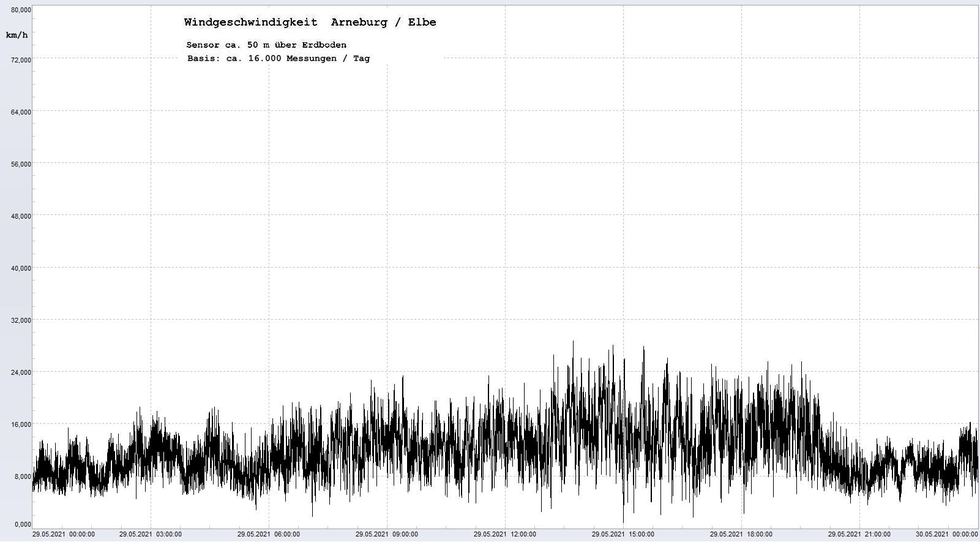This screenshot has height=542, width=980.
Task: Click the 29.05.2021 18:00:00 time label
Action: click(741, 535)
